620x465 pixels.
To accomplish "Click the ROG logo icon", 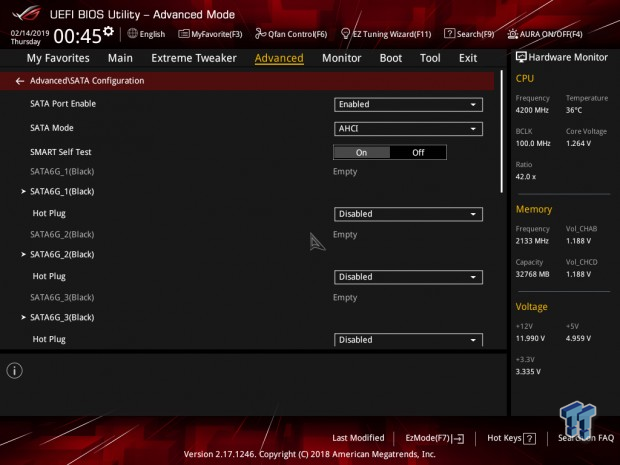I will [27, 13].
